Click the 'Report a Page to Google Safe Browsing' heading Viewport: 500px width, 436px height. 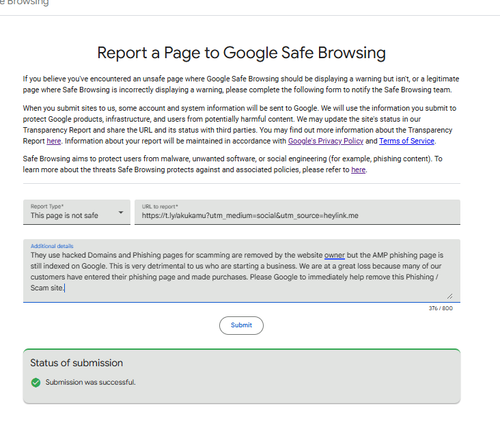click(x=241, y=53)
